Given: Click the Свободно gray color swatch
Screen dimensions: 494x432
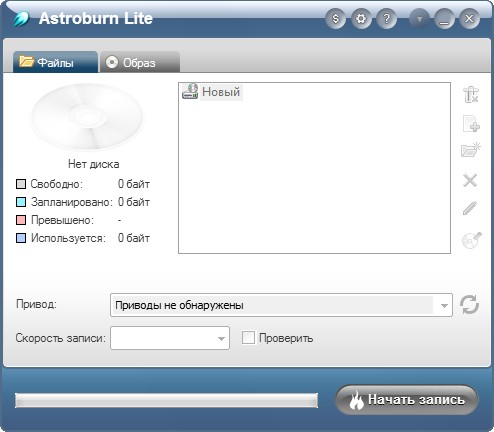Looking at the screenshot, I should pos(21,184).
